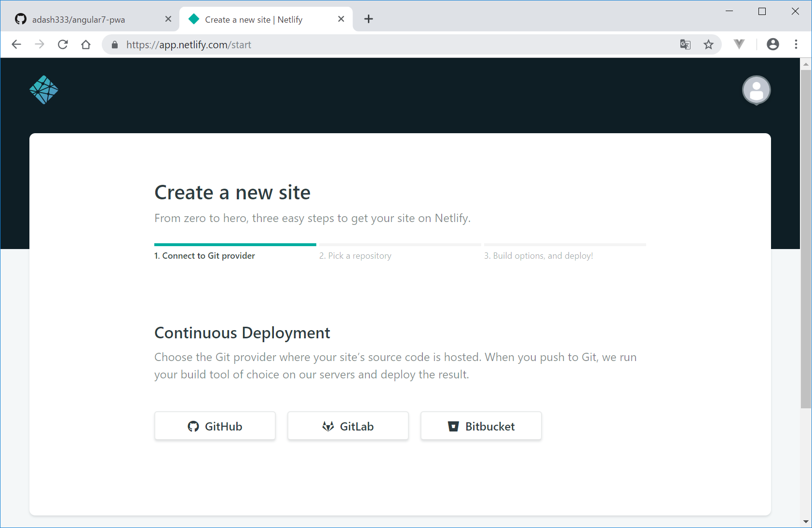
Task: Connect with the GitHub provider
Action: click(215, 426)
